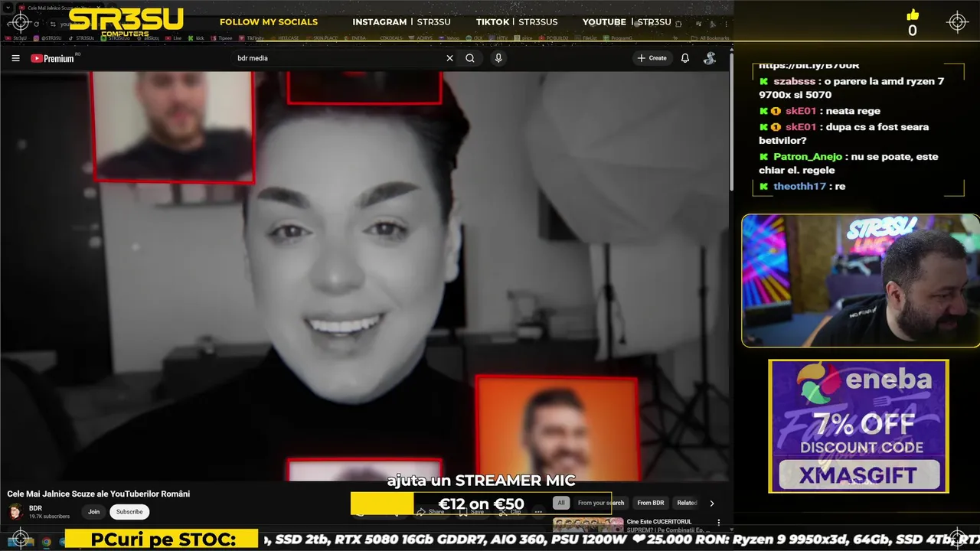Viewport: 980px width, 551px height.
Task: Select the 'From your search' chip
Action: (601, 503)
